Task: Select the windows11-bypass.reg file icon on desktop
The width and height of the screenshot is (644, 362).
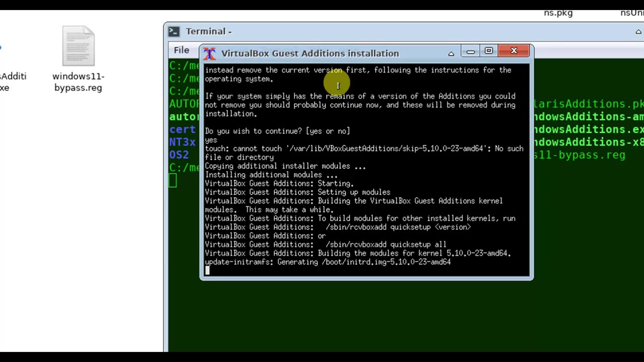Action: tap(78, 46)
